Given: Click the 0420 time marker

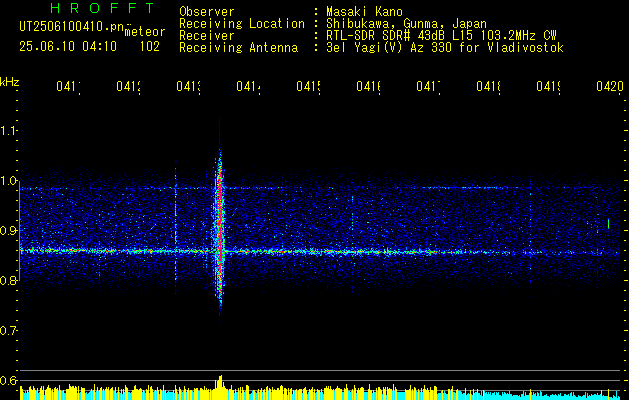Looking at the screenshot, I should (610, 87).
